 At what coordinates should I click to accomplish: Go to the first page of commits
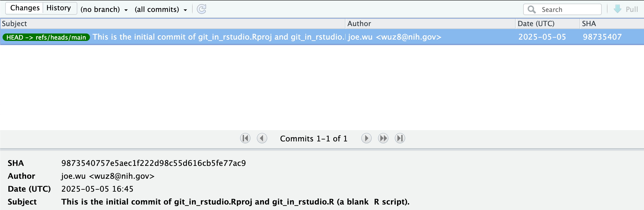click(245, 138)
